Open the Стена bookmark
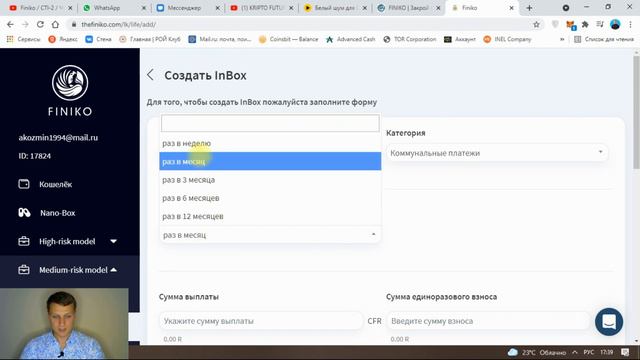640x360 pixels. 98,39
